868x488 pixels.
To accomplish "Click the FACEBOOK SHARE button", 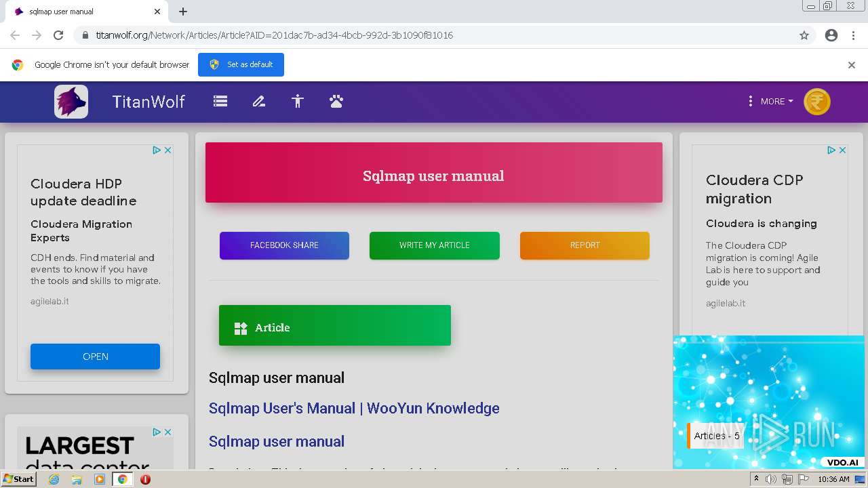I will click(284, 245).
